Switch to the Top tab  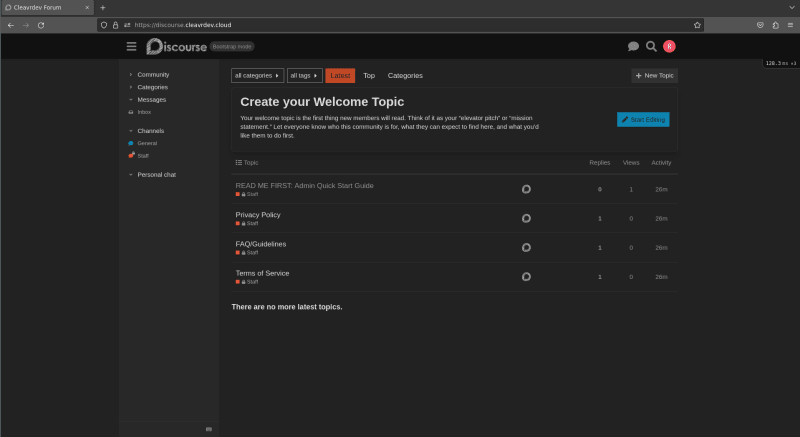[369, 75]
